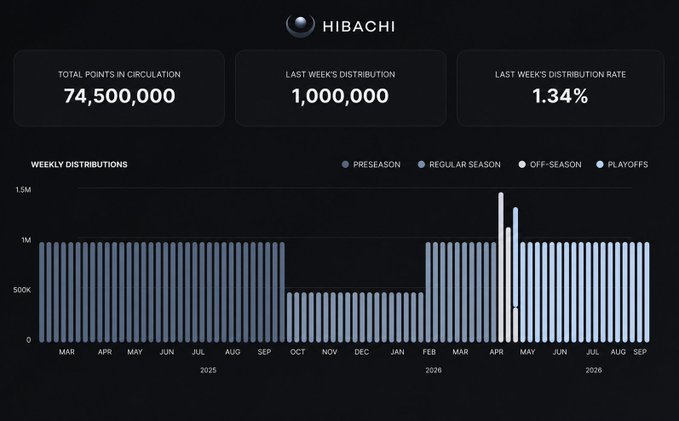
Task: Click the Hibachi orb logo icon
Action: coord(300,26)
